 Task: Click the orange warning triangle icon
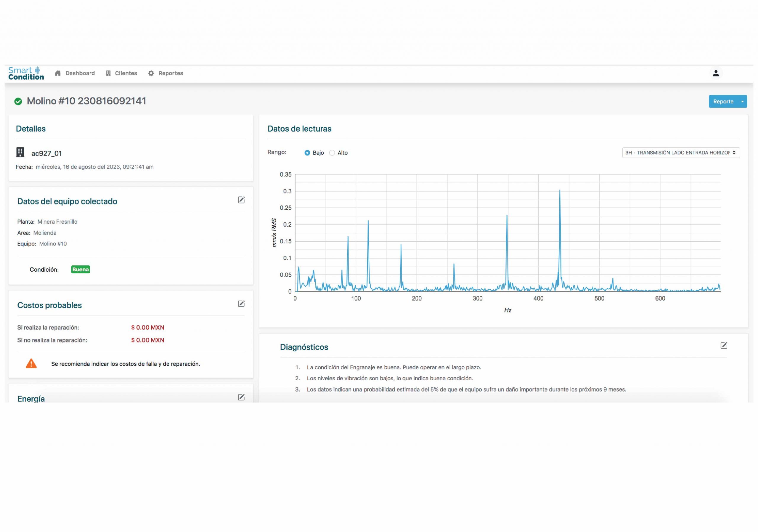(x=31, y=363)
